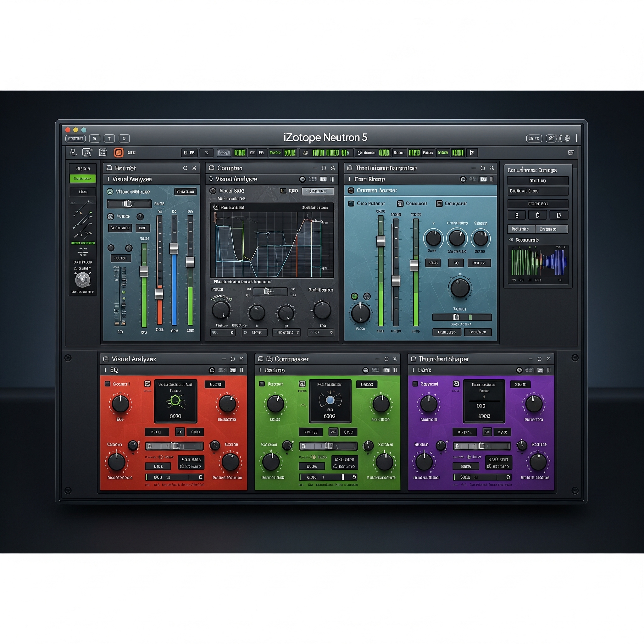Screen dimensions: 644x644
Task: Select the Gdoa item in top toolbar
Action: [428, 153]
